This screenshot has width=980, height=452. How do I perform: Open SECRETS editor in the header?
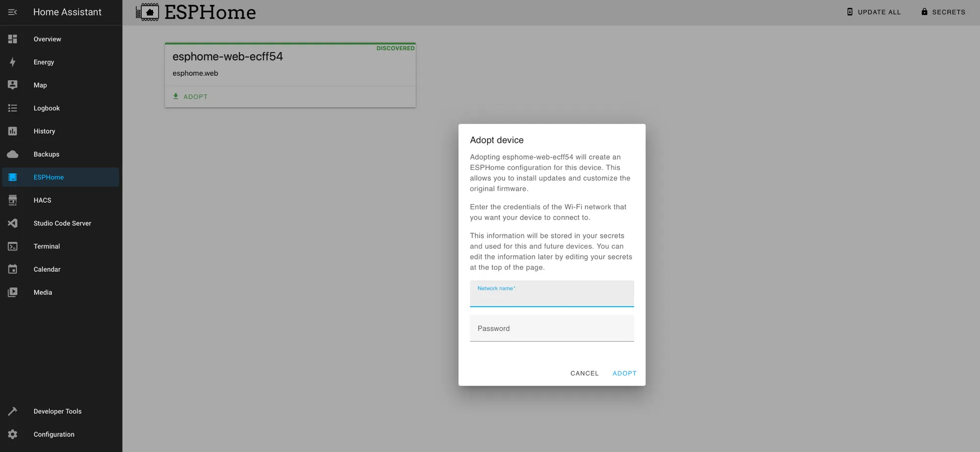point(943,12)
